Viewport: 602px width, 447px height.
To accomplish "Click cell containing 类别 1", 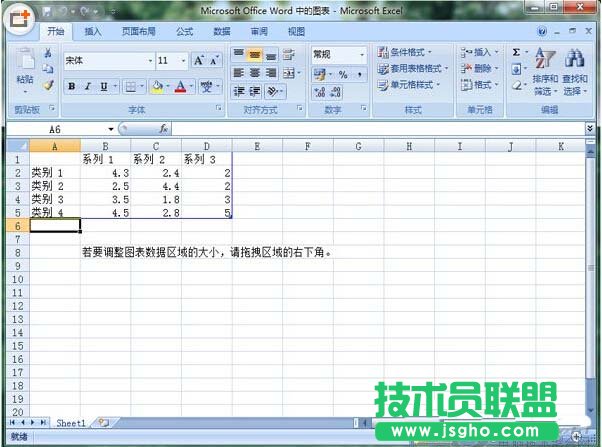I will pyautogui.click(x=55, y=173).
